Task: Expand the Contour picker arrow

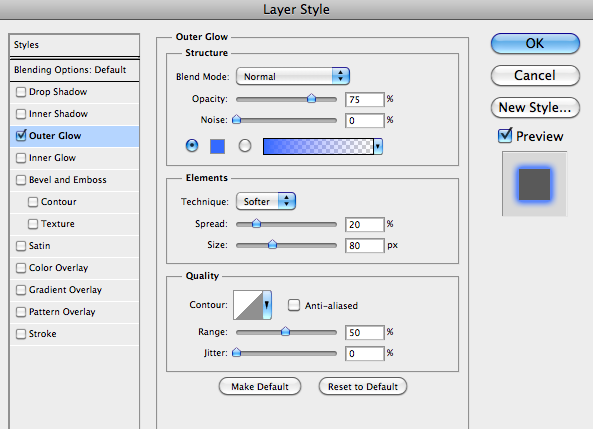Action: point(267,305)
